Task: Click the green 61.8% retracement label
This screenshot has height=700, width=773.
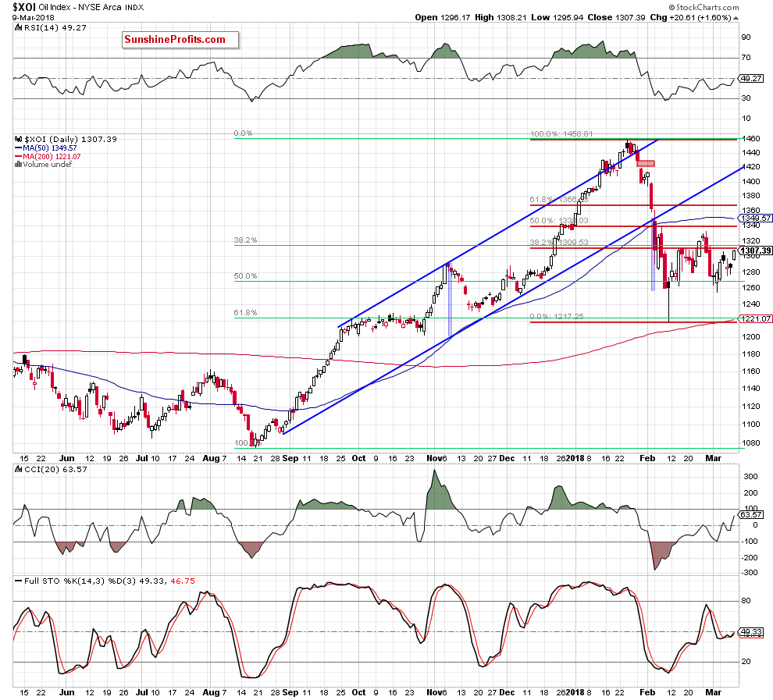Action: click(x=245, y=313)
